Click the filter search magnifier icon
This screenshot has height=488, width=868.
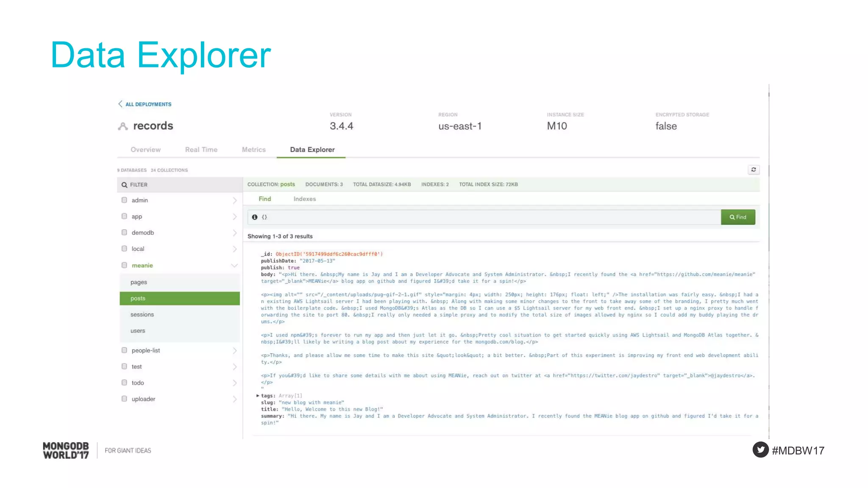coord(125,185)
